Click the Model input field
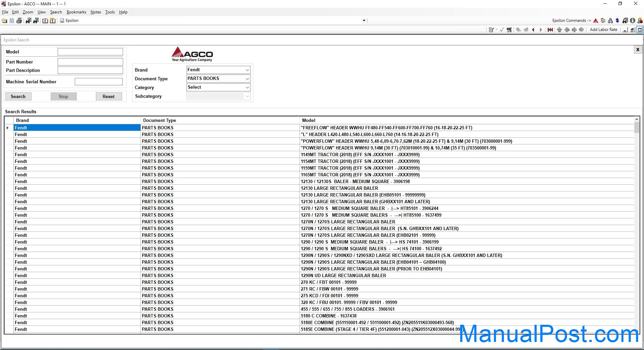 coord(90,52)
